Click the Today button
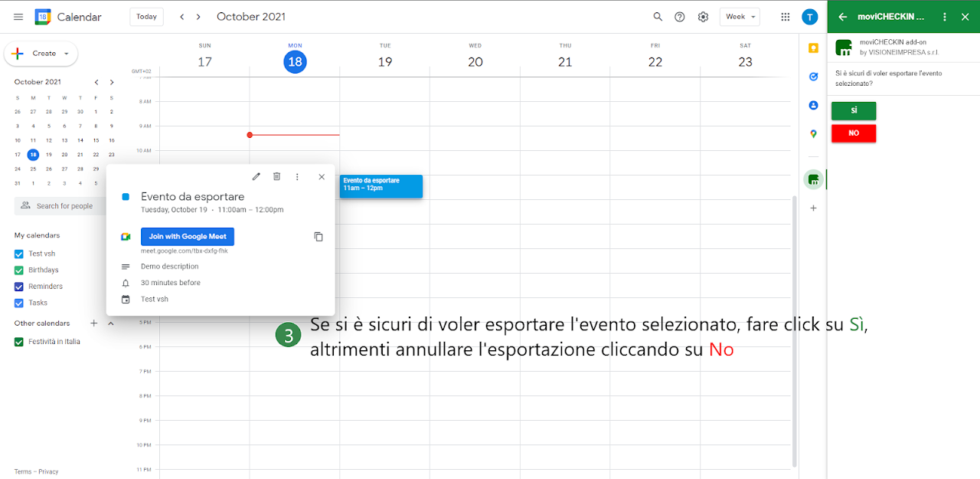 point(146,17)
